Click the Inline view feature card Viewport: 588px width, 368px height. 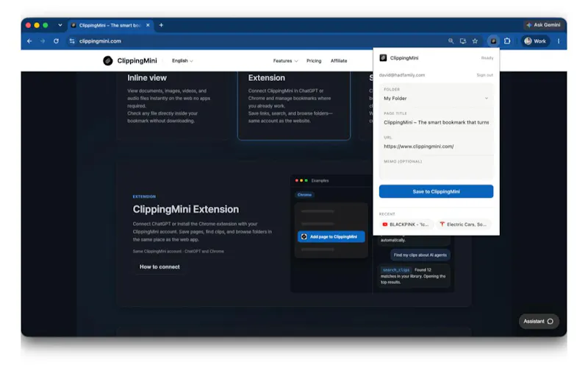click(173, 105)
